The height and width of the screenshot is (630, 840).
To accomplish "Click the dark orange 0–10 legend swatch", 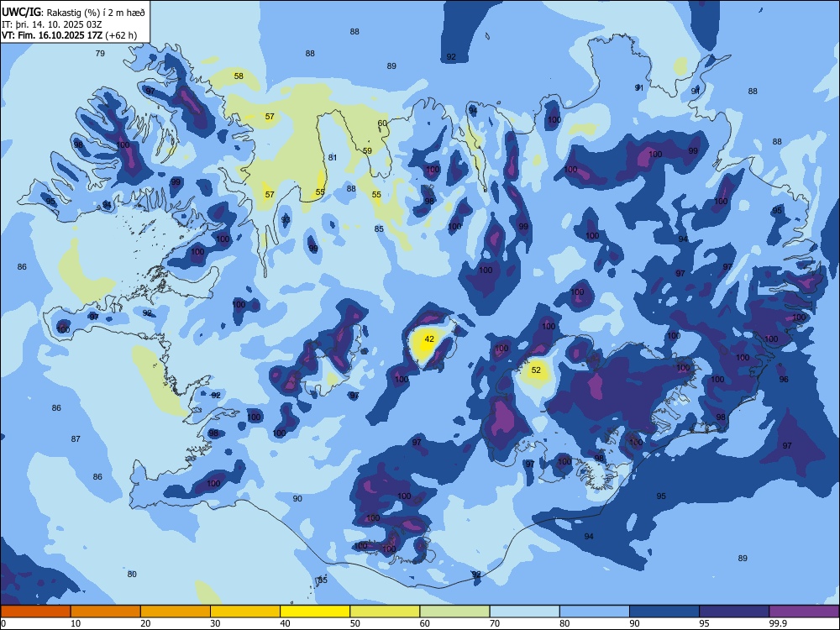I will click(x=35, y=612).
